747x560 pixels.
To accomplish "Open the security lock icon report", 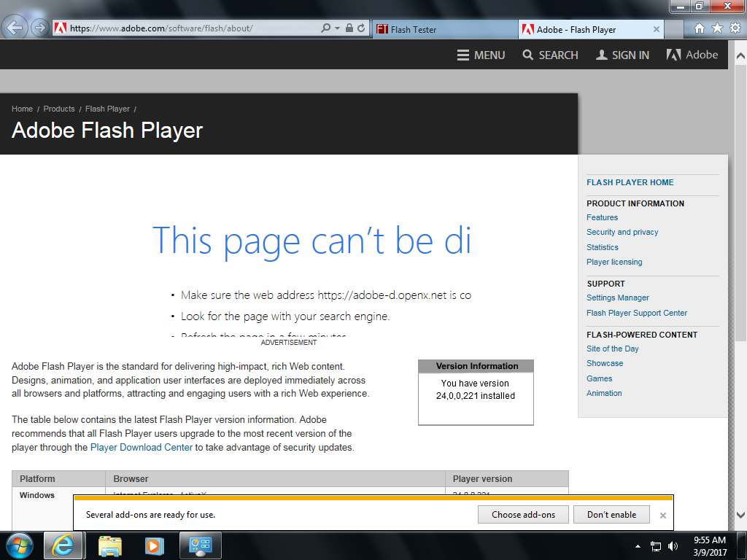I will 349,28.
